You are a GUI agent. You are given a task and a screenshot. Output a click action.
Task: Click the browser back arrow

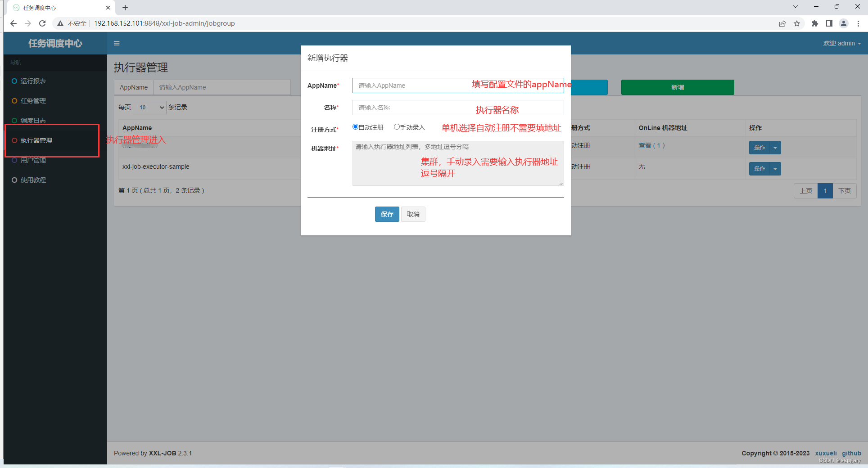point(13,23)
